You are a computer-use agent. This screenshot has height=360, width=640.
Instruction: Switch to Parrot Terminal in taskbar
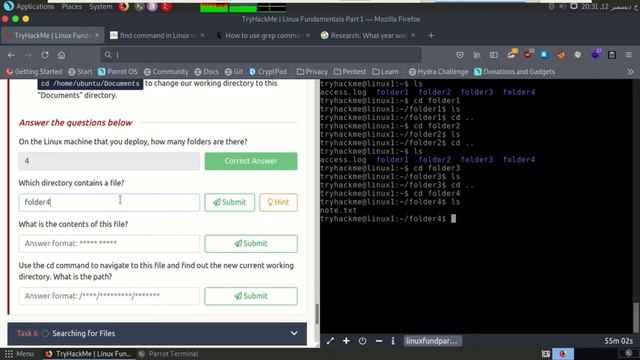click(168, 354)
